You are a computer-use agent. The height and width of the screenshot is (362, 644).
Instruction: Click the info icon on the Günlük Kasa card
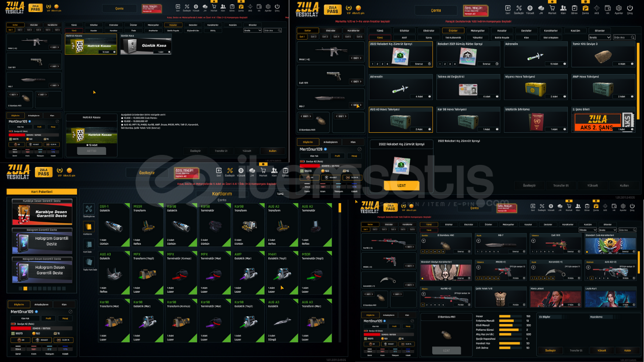click(170, 52)
